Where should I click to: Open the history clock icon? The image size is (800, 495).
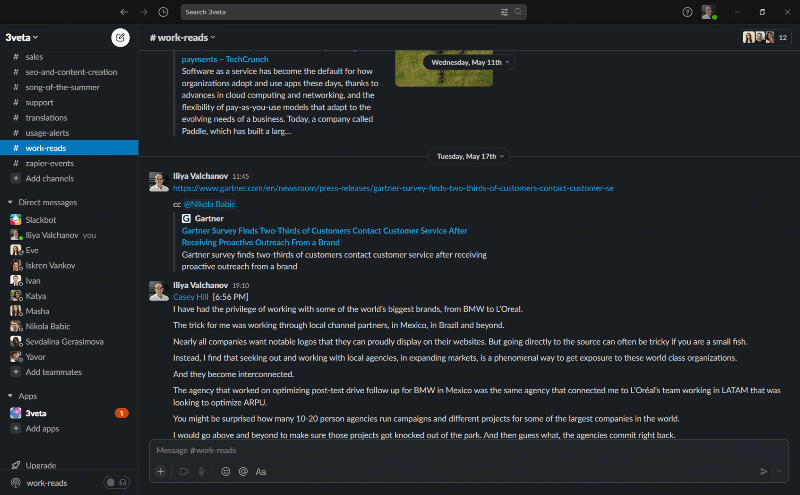click(x=163, y=12)
